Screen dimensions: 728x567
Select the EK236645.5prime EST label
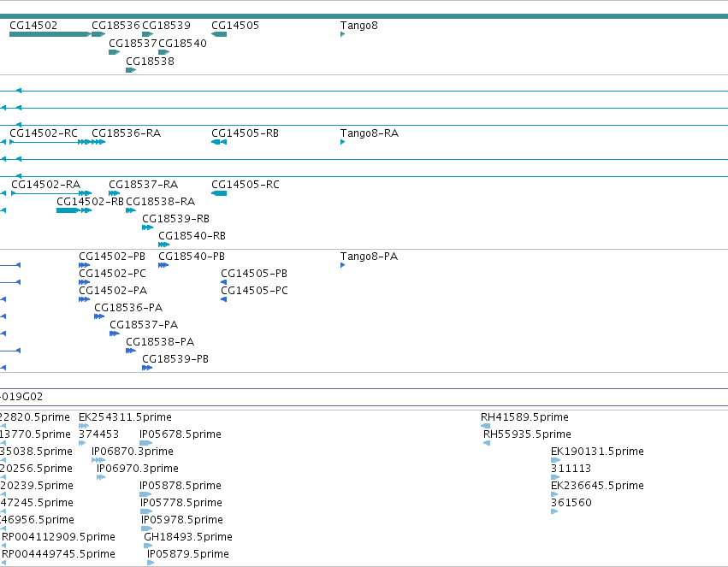pos(597,487)
